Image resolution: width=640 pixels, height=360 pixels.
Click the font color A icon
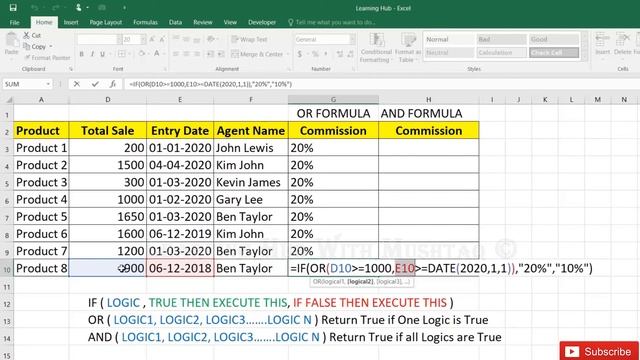[157, 53]
